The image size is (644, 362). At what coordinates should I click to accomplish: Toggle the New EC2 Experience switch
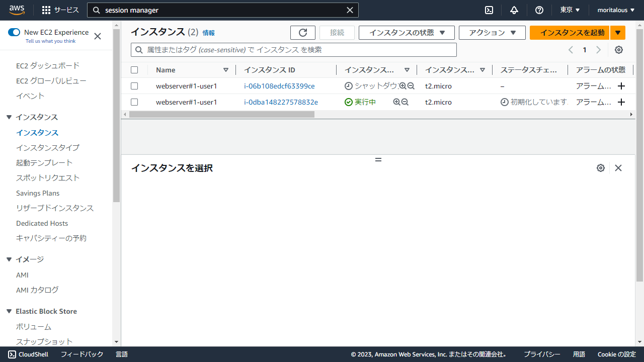[14, 32]
